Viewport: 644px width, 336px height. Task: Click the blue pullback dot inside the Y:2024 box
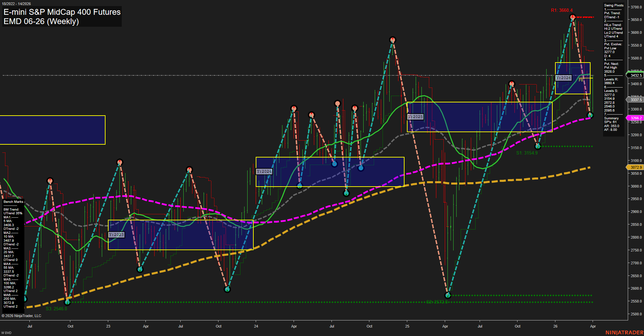[334, 164]
